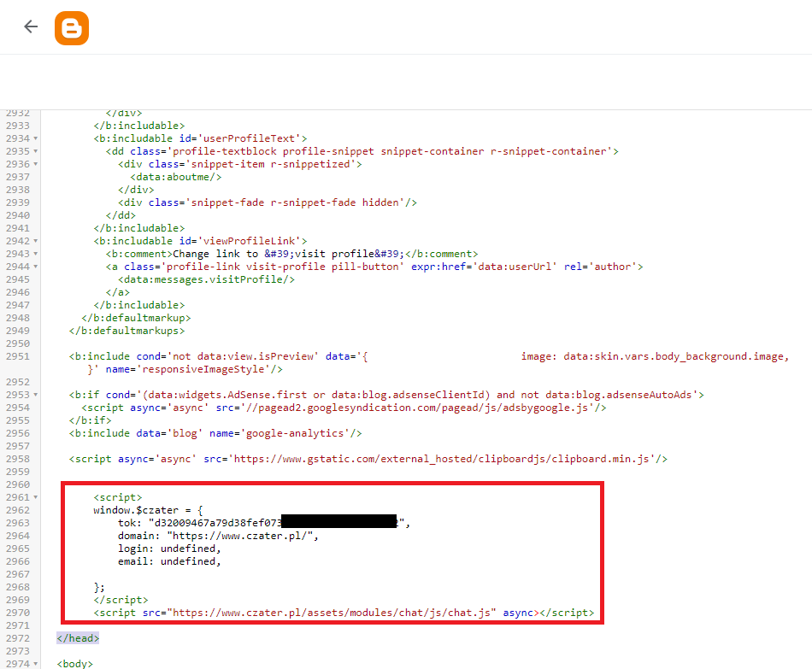The image size is (812, 669).
Task: Click the 'login: undefined' line
Action: 169,549
